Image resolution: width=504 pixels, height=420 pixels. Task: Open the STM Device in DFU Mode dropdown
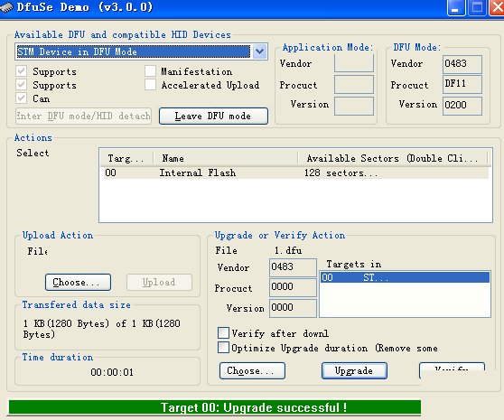pyautogui.click(x=260, y=51)
